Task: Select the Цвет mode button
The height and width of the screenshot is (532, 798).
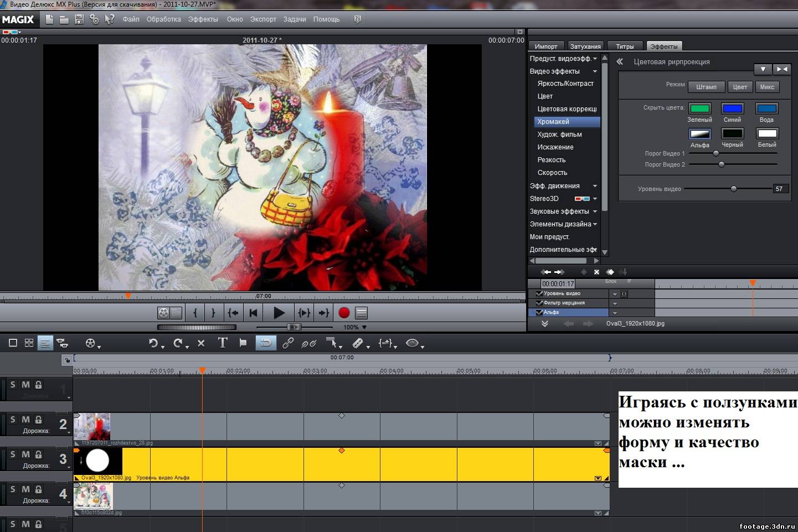Action: point(740,87)
